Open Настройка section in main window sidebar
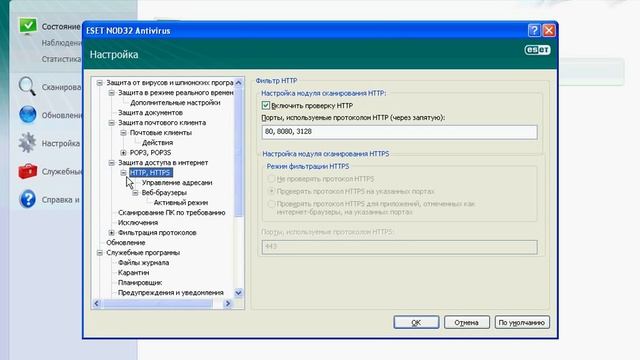The width and height of the screenshot is (640, 360). tap(61, 143)
